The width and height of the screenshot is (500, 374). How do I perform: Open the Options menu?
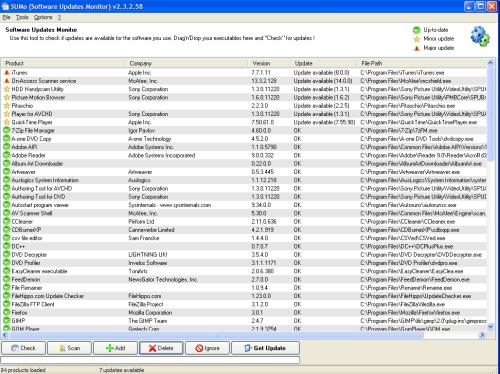pos(43,17)
